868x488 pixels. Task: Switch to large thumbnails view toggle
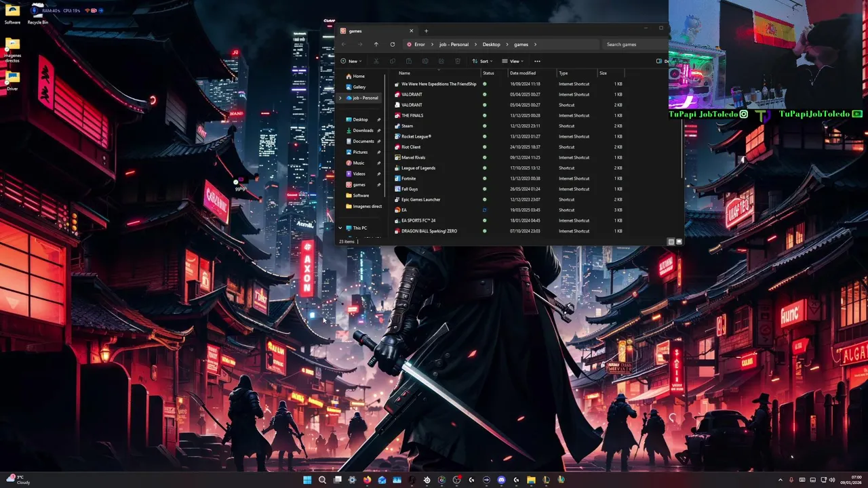[679, 242]
